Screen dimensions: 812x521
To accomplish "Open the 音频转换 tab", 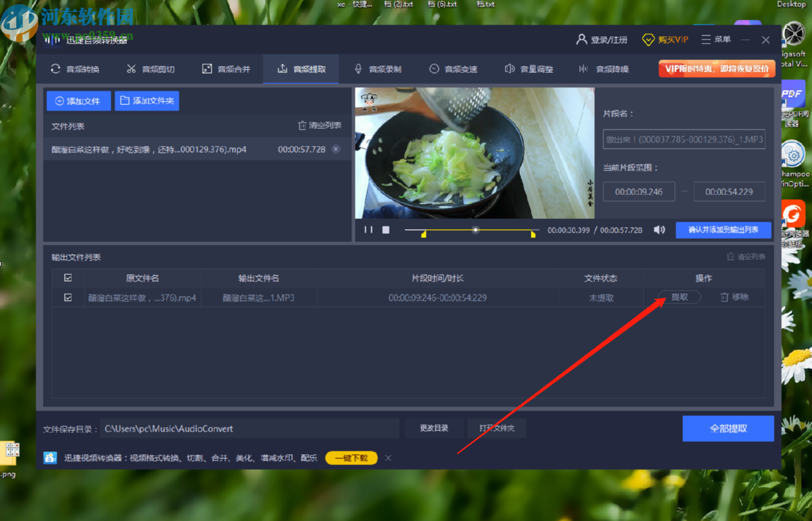I will [x=74, y=69].
